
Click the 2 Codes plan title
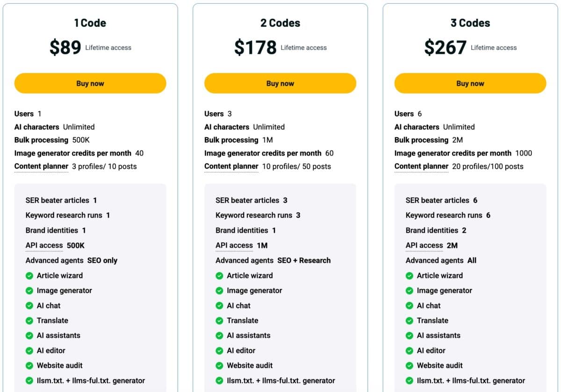click(280, 23)
